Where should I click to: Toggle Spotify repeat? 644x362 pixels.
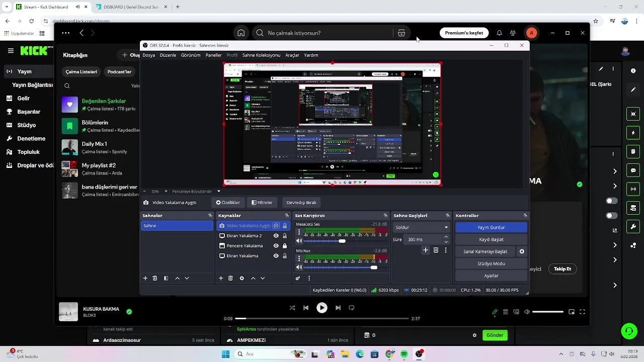click(352, 308)
